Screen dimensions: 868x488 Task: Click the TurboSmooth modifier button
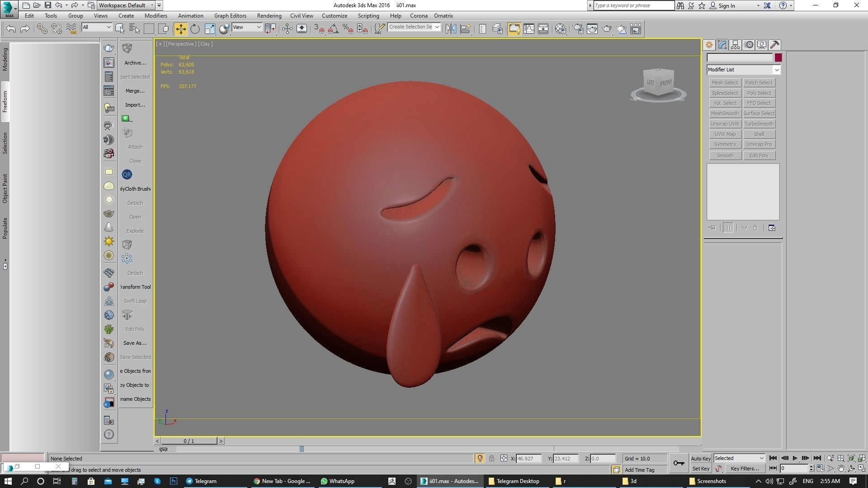[759, 124]
